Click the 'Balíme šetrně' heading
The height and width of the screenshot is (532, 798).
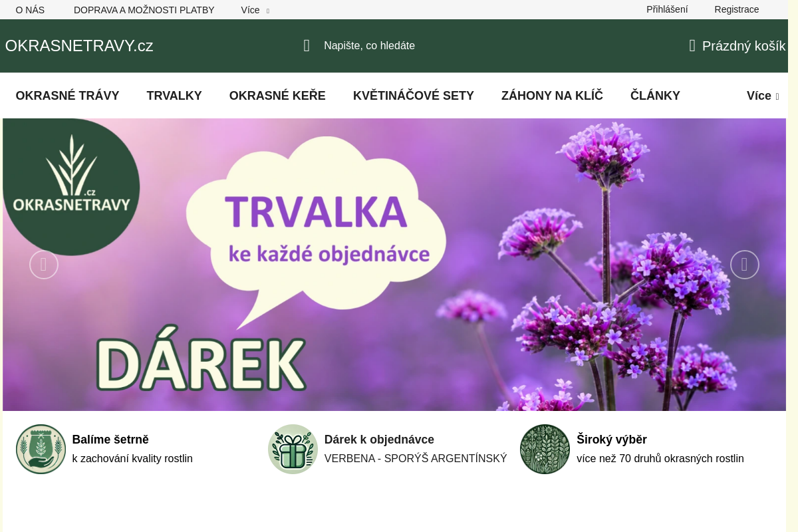coord(110,440)
